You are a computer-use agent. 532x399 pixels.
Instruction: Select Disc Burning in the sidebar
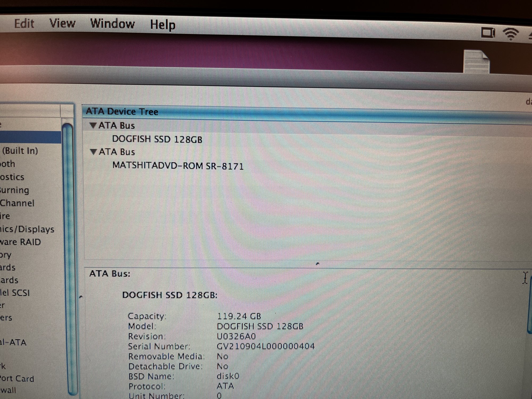coord(14,190)
